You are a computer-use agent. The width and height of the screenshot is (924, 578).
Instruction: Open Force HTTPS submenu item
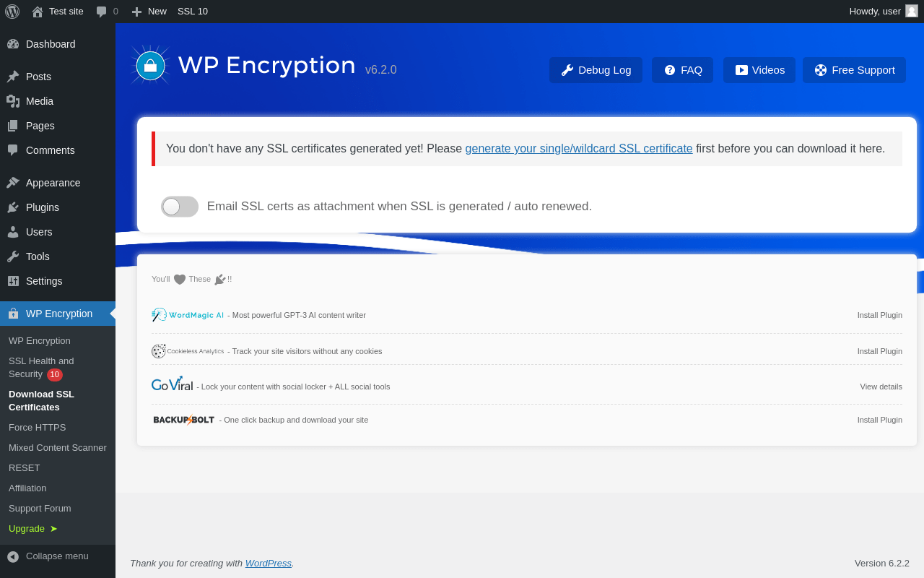(37, 428)
